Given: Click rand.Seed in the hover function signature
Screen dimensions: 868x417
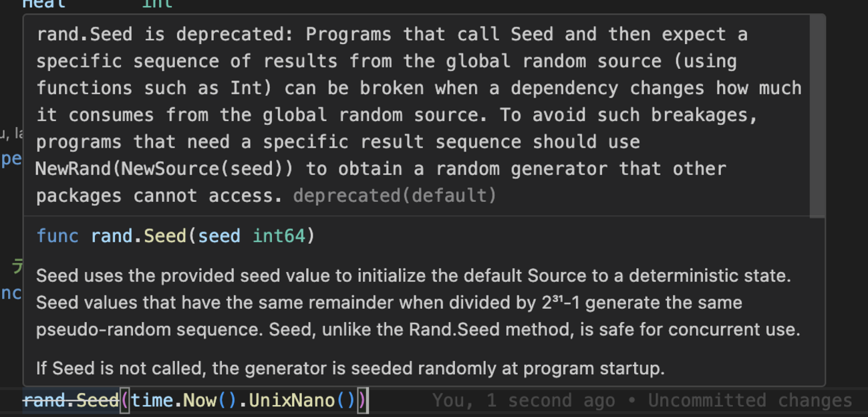Looking at the screenshot, I should (x=138, y=236).
